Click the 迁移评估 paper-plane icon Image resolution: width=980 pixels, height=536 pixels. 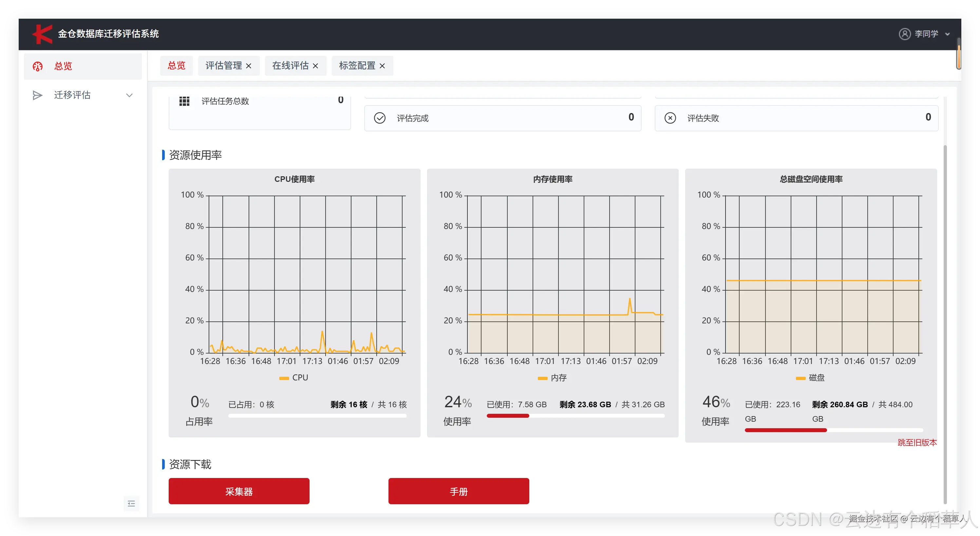point(37,95)
